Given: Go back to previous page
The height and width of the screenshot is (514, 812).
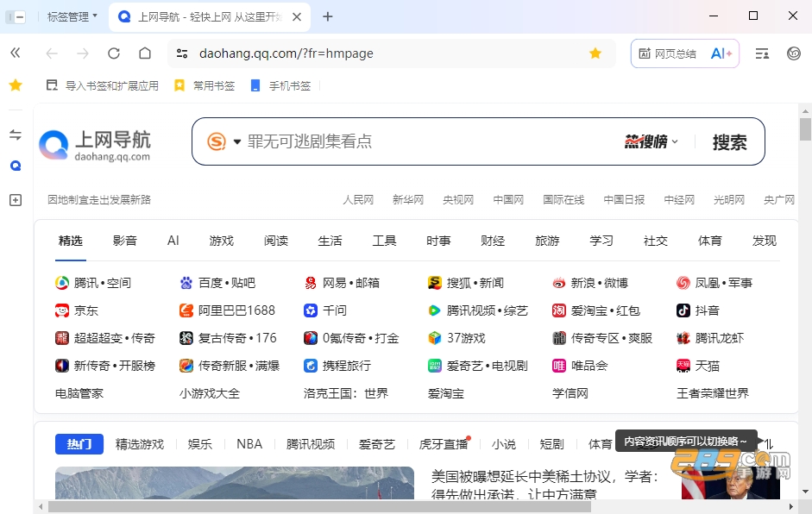Looking at the screenshot, I should coord(51,53).
